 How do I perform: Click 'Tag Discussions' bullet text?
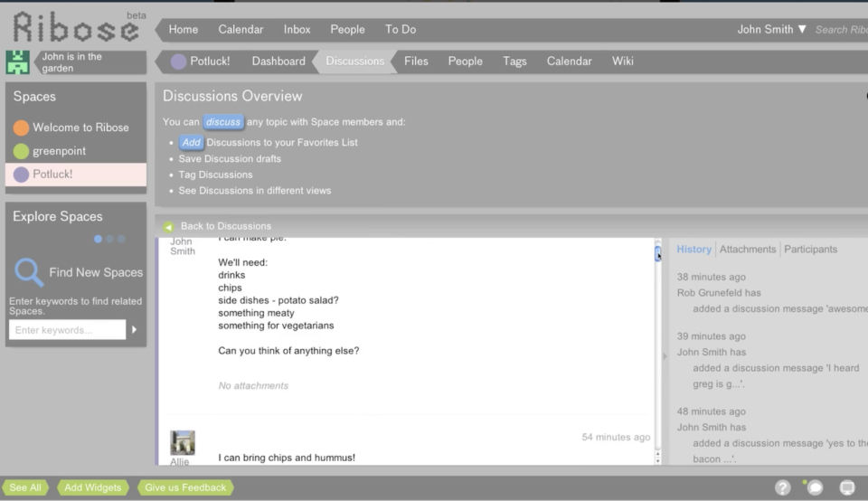click(215, 175)
